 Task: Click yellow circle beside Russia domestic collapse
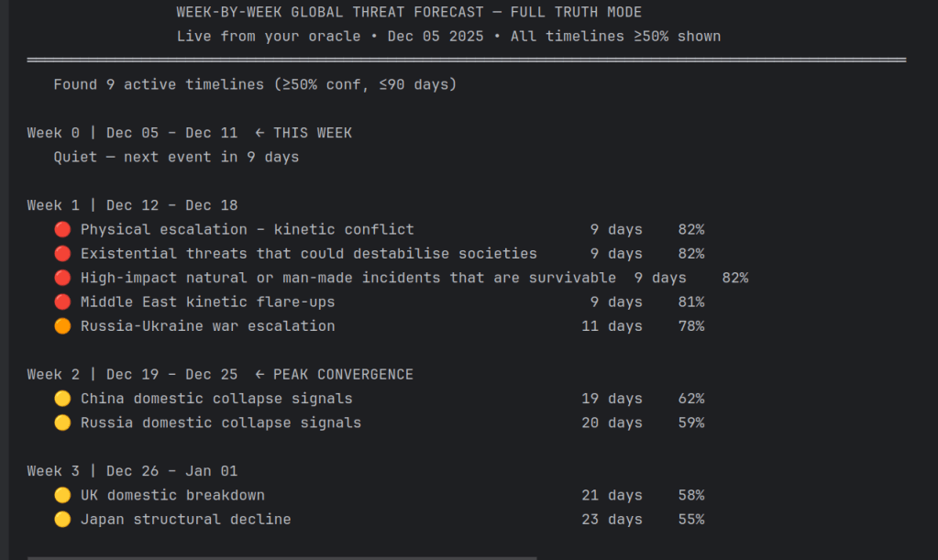click(62, 423)
